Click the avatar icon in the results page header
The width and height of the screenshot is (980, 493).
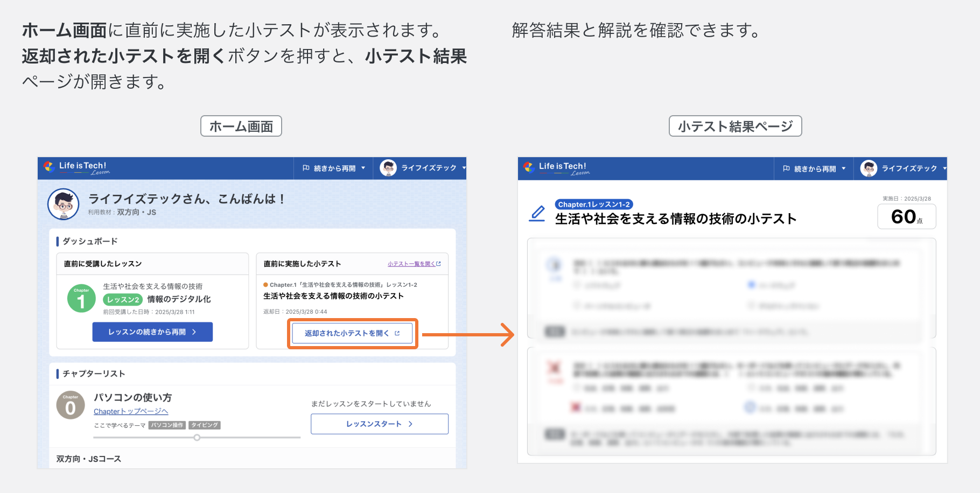(x=869, y=168)
